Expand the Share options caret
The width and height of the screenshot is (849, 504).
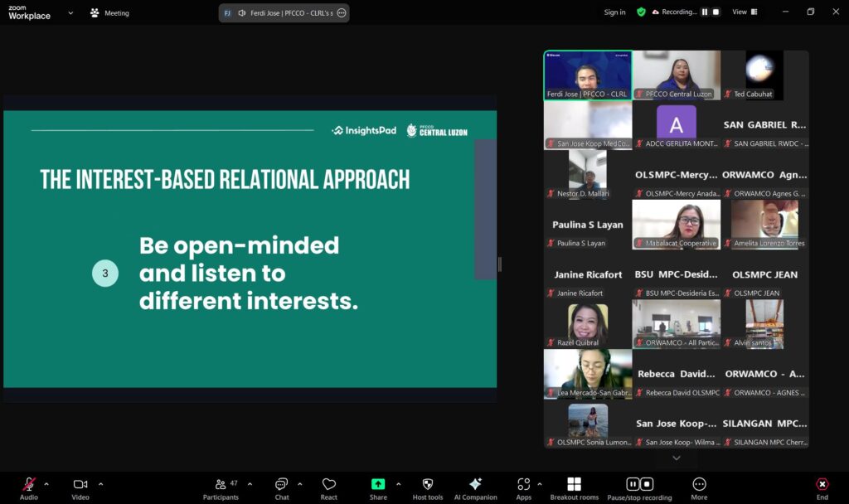(x=399, y=484)
